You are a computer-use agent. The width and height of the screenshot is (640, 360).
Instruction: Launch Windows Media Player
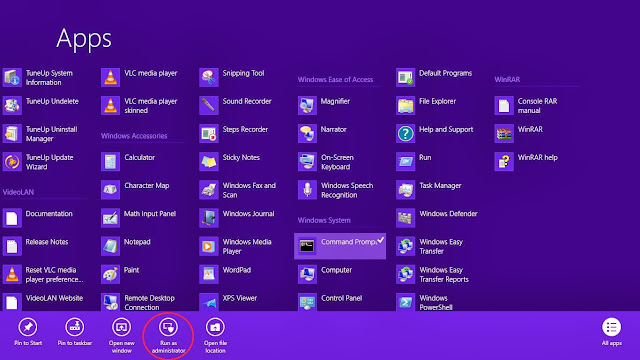236,247
